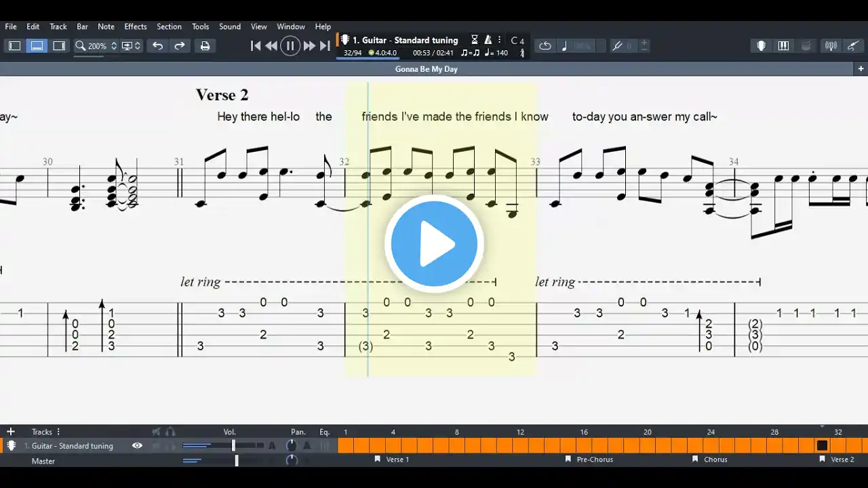The width and height of the screenshot is (868, 488).
Task: Open the line-in guitar jack icon
Action: 852,46
